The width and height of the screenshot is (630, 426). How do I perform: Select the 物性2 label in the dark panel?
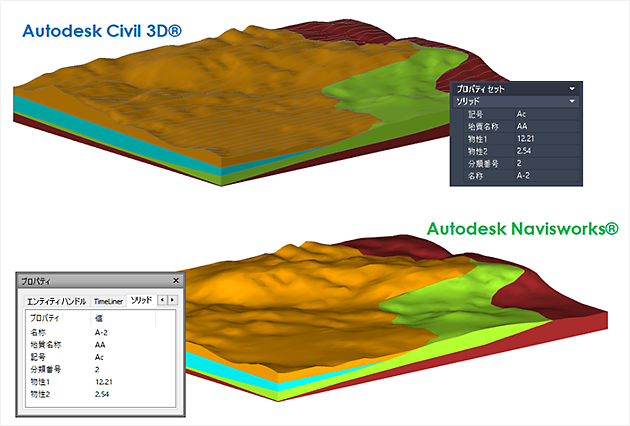(477, 152)
